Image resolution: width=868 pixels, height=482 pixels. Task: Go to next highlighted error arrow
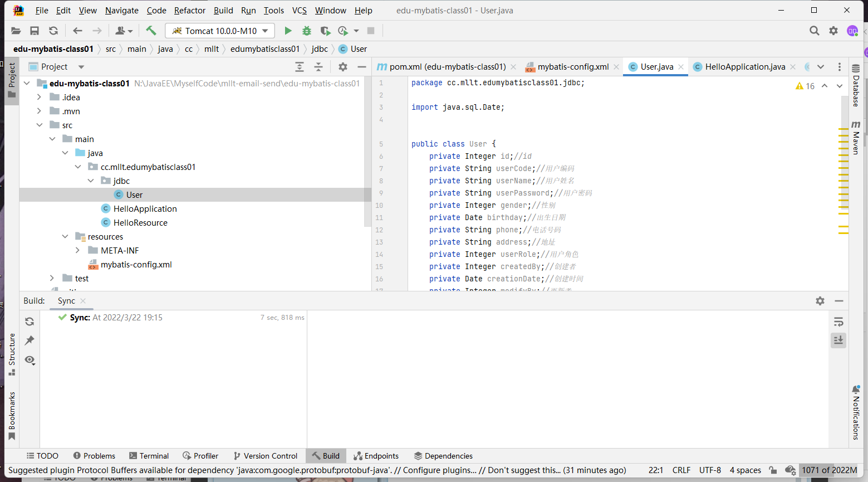pyautogui.click(x=840, y=86)
